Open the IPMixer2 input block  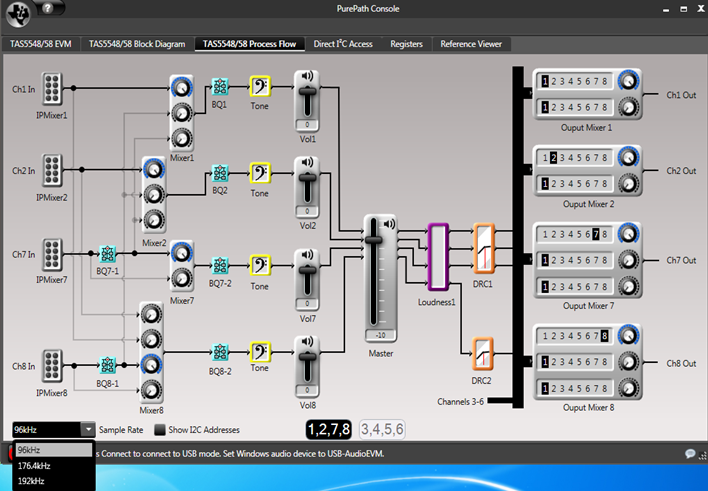pos(52,170)
